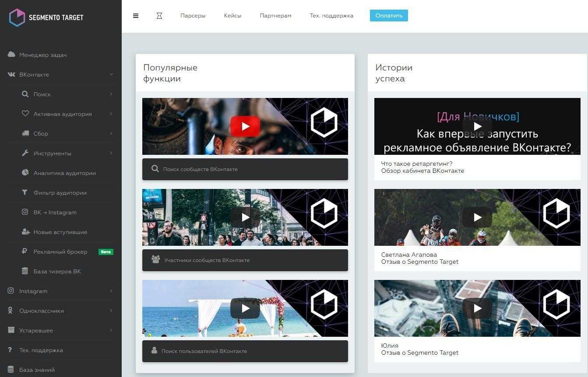Click Поиск пользователей ВКонтакте button
The width and height of the screenshot is (588, 377).
pos(245,351)
